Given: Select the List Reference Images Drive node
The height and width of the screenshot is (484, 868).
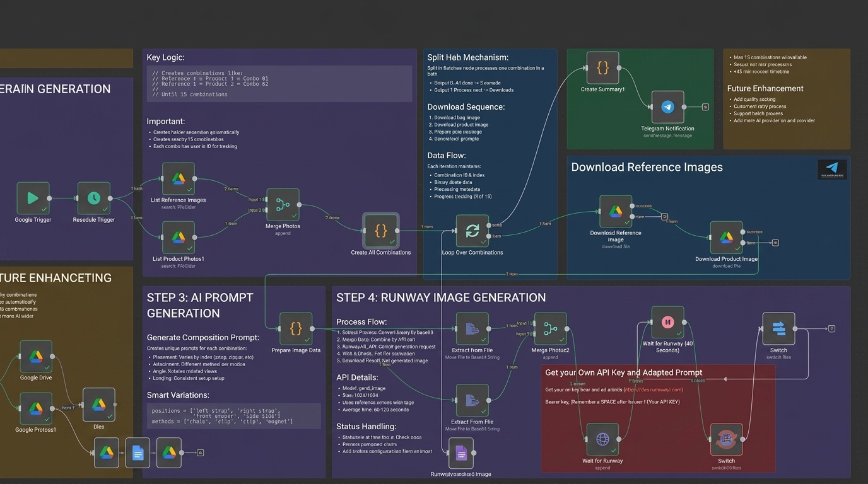Looking at the screenshot, I should click(179, 179).
